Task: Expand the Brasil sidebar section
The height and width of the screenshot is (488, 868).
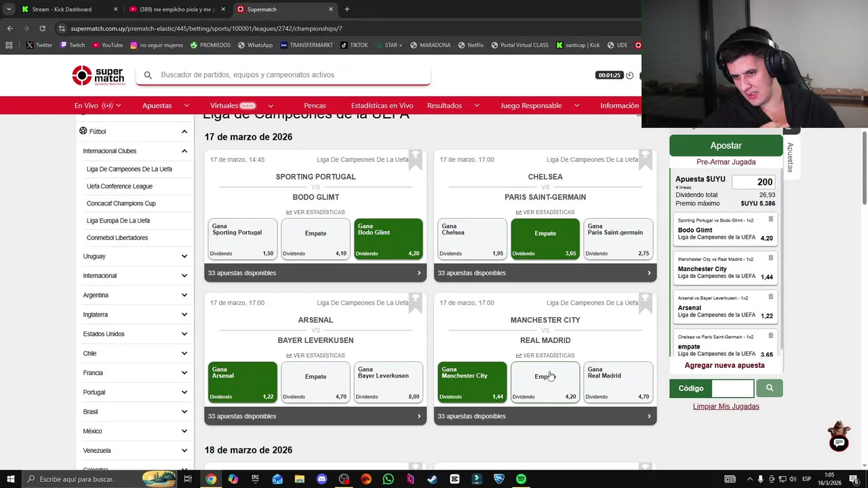Action: [x=135, y=411]
